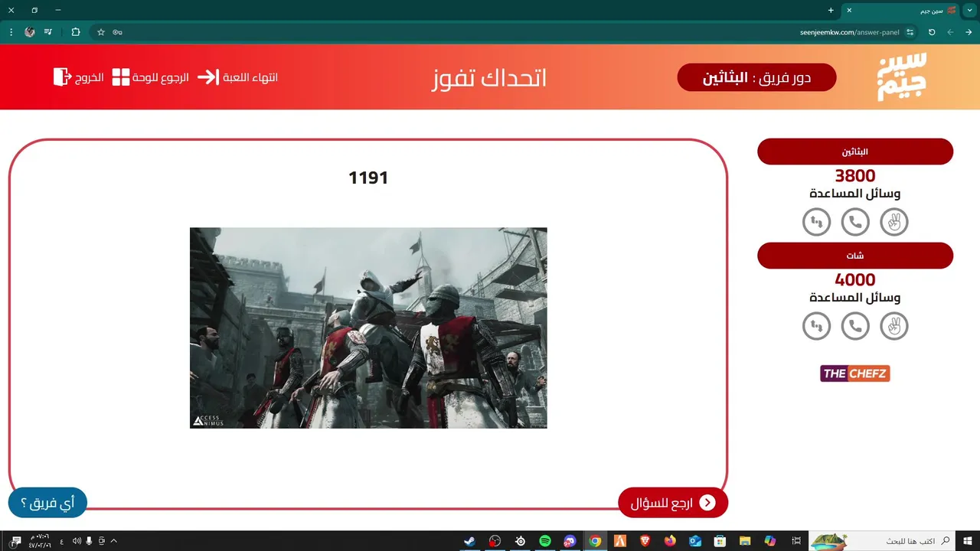Bookmark this page with the star icon
Viewport: 980px width, 551px height.
coord(100,32)
